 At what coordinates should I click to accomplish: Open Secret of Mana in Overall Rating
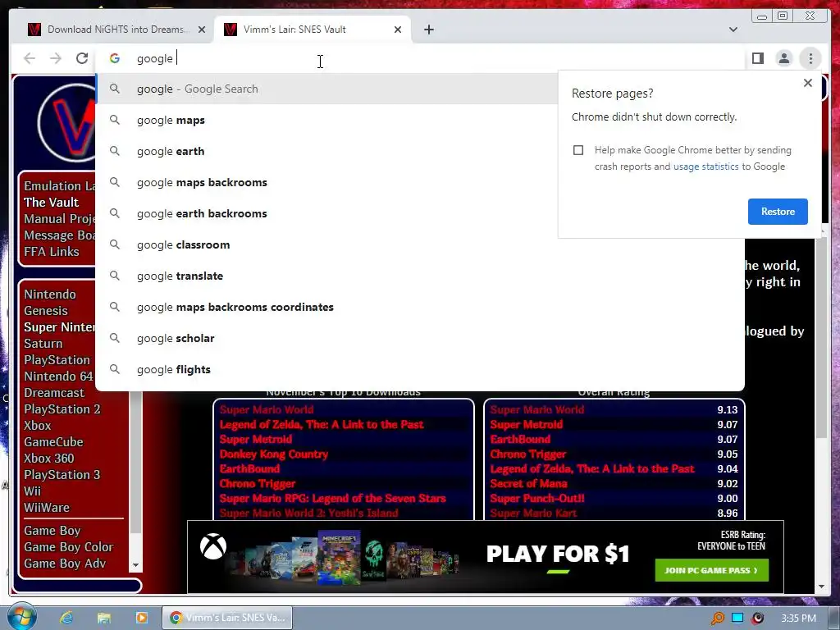point(528,484)
